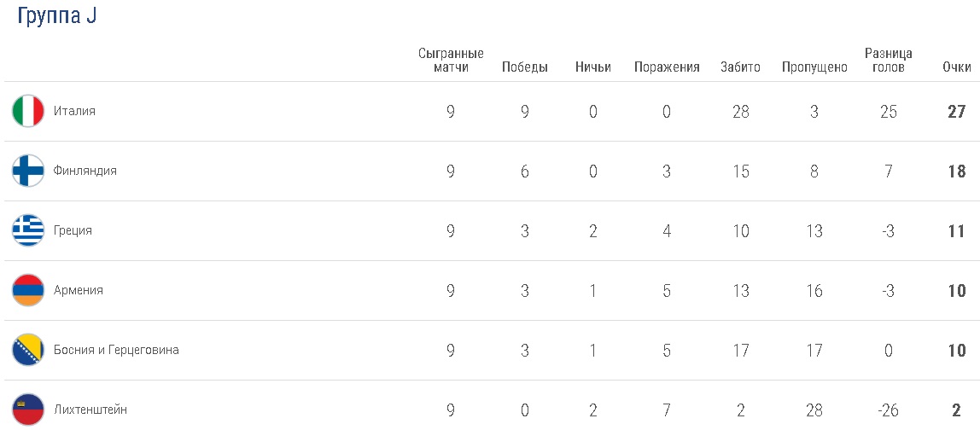The height and width of the screenshot is (430, 980).
Task: Click the Bosnia and Herzegovina flag icon
Action: (x=28, y=350)
